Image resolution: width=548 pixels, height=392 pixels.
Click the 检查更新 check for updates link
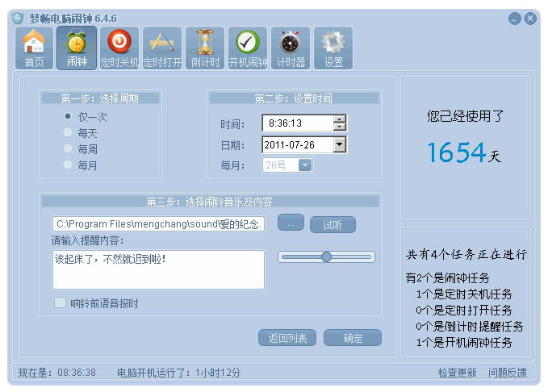click(457, 373)
